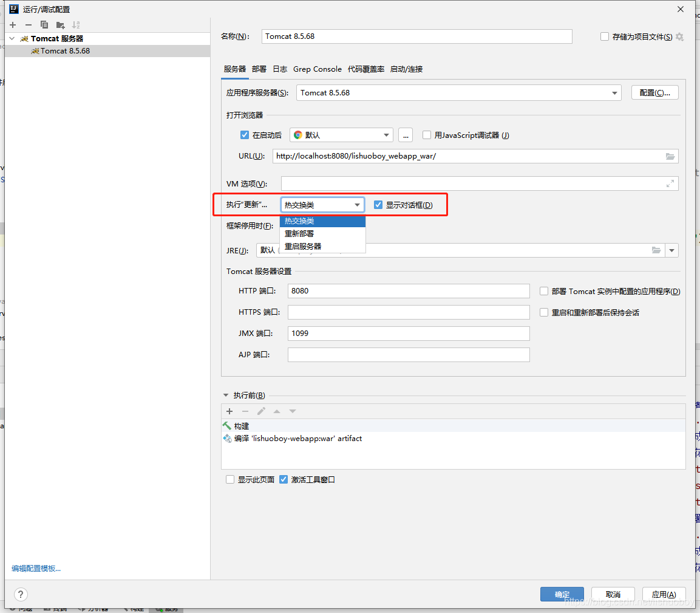Screen dimensions: 700x613
Task: Open the 编辑配置模板... link
Action: pyautogui.click(x=36, y=568)
